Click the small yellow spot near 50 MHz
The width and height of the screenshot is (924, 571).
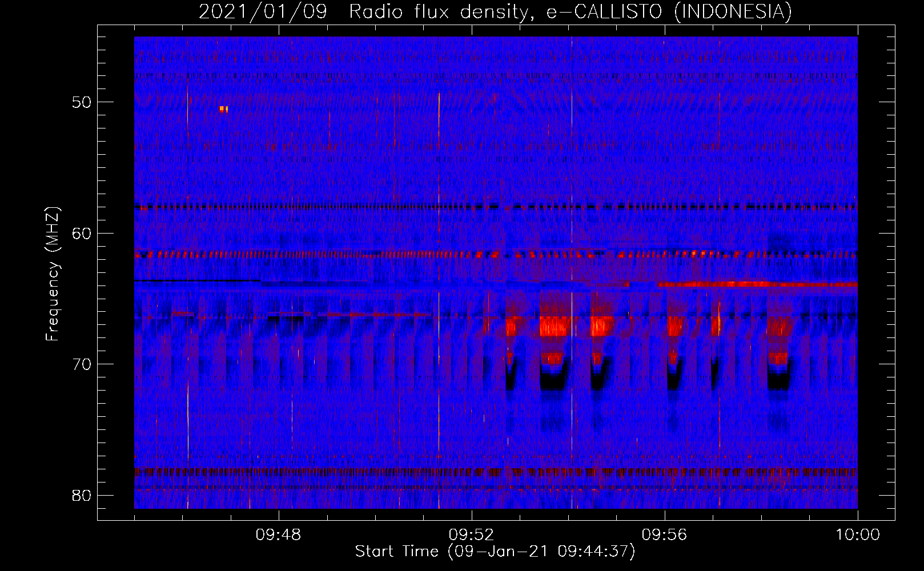[x=224, y=109]
